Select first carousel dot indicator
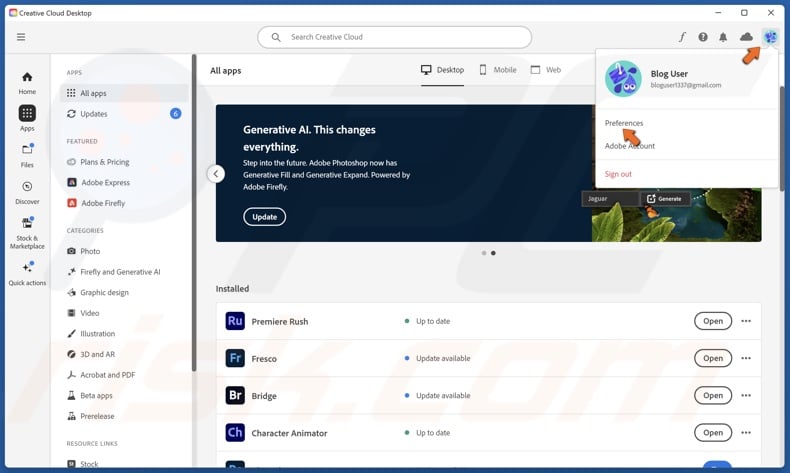This screenshot has width=790, height=473. click(484, 253)
